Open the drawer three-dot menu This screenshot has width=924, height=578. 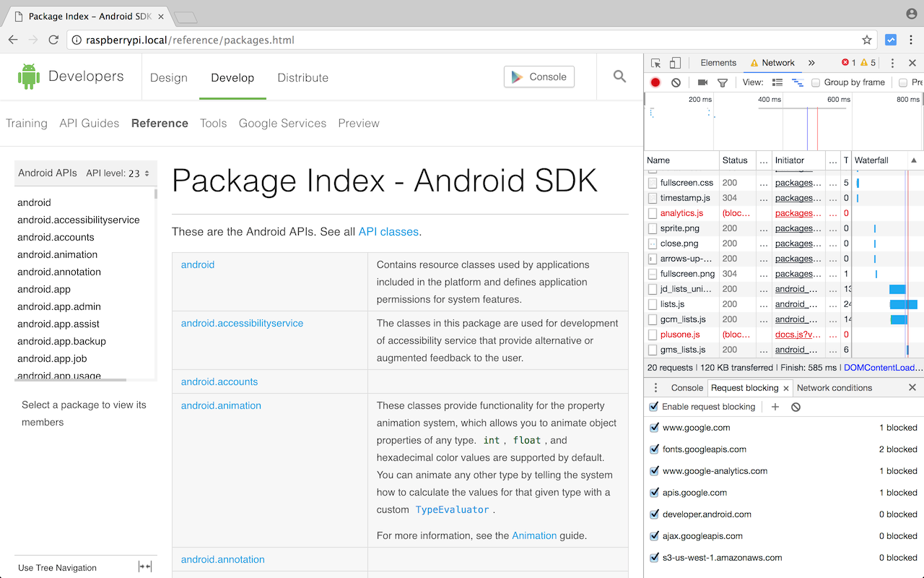click(655, 388)
